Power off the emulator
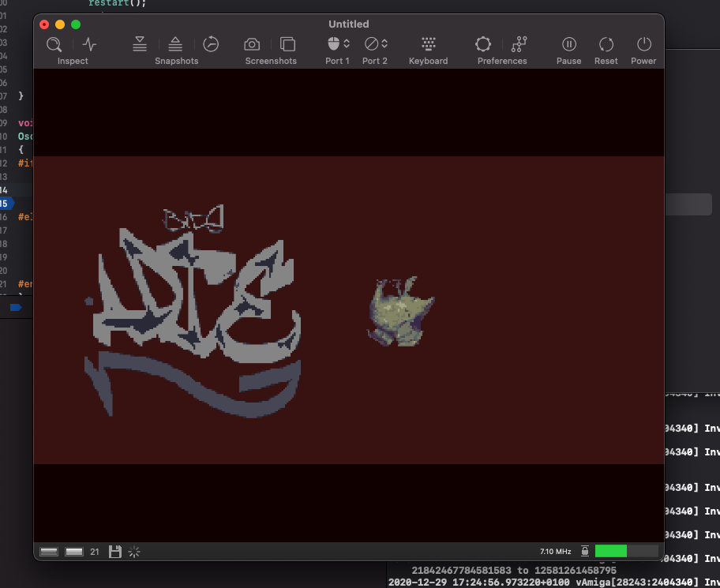720x588 pixels. (643, 44)
